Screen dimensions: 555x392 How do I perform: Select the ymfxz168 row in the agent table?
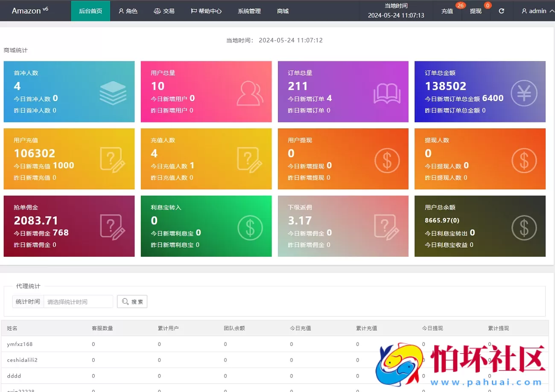click(x=21, y=344)
